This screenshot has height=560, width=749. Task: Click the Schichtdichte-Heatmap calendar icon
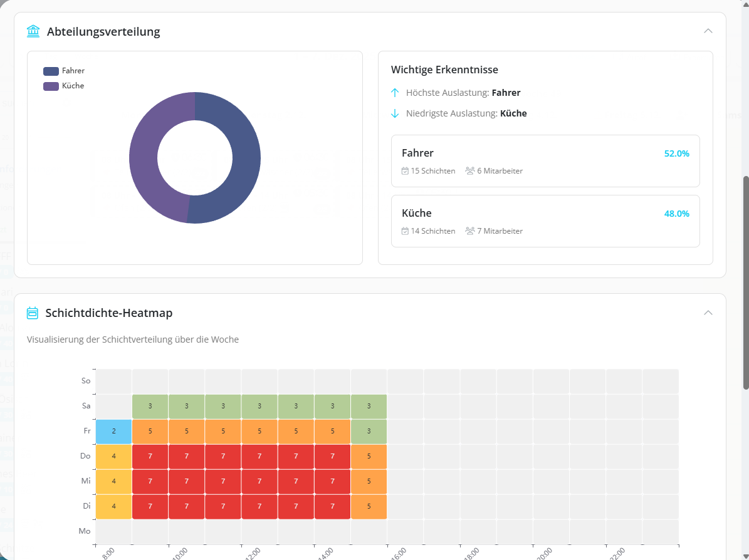coord(33,313)
